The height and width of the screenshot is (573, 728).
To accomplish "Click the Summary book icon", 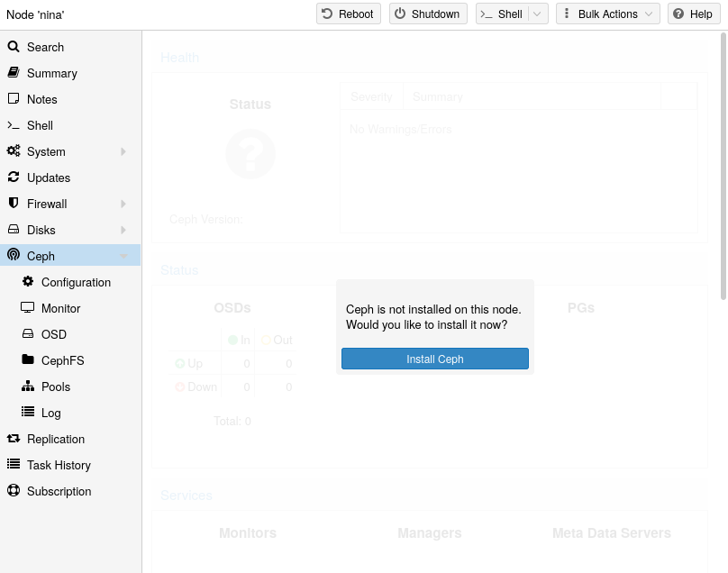I will pyautogui.click(x=14, y=73).
